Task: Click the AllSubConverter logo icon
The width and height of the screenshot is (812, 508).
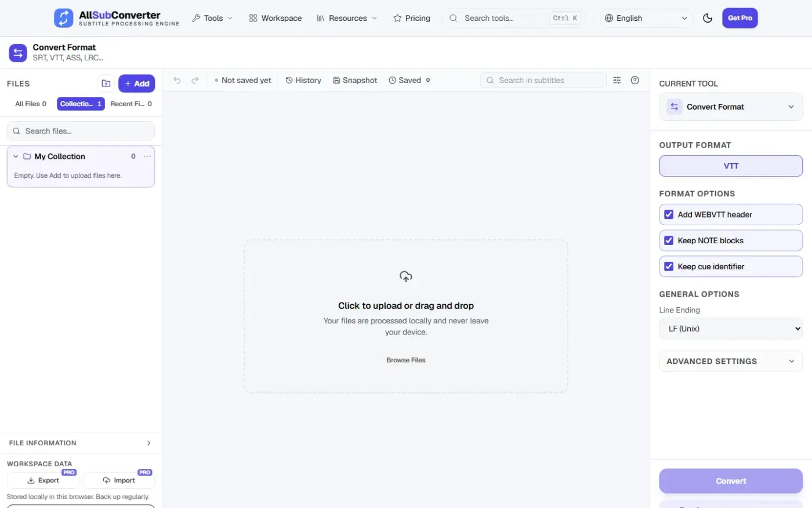Action: tap(64, 18)
